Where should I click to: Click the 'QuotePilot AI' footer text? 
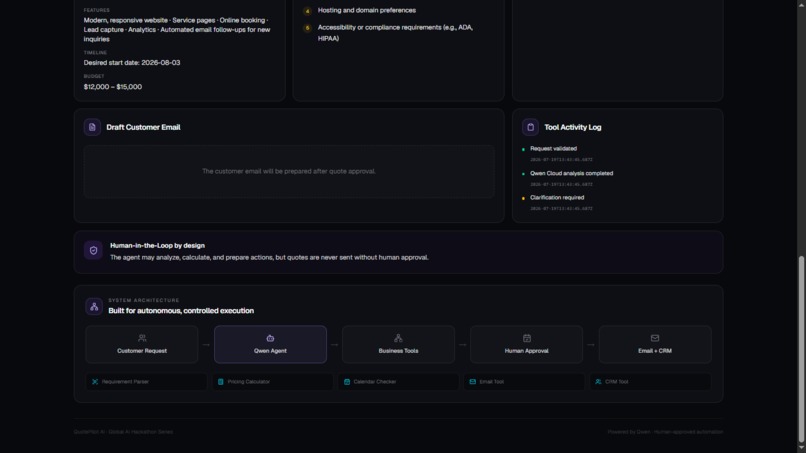point(89,432)
